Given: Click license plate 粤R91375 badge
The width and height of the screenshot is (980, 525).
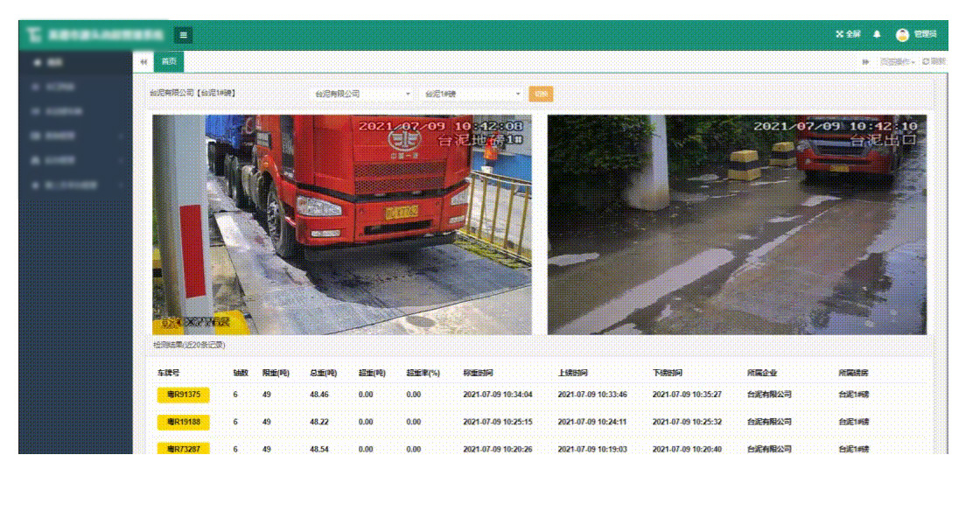Looking at the screenshot, I should click(x=184, y=395).
